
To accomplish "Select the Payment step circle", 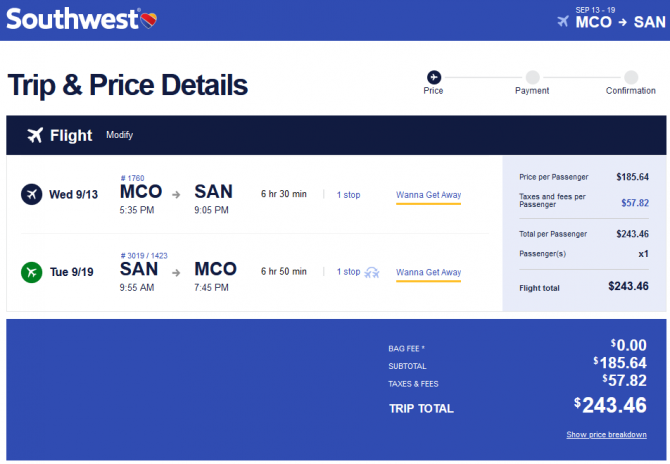I will click(x=532, y=77).
